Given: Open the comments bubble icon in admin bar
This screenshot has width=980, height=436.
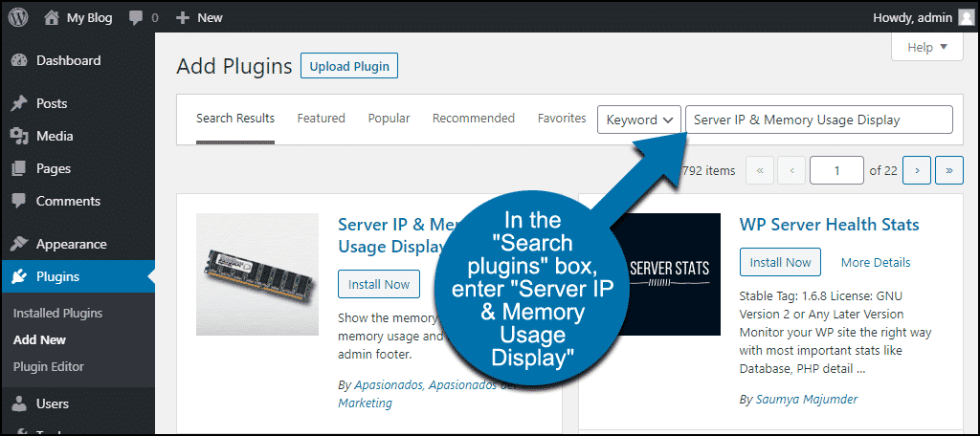Looking at the screenshot, I should click(135, 18).
